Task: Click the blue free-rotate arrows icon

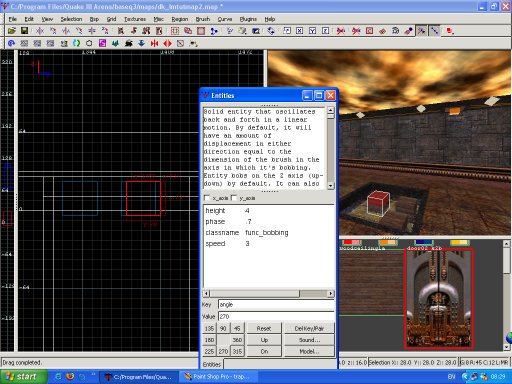Action: pyautogui.click(x=271, y=31)
